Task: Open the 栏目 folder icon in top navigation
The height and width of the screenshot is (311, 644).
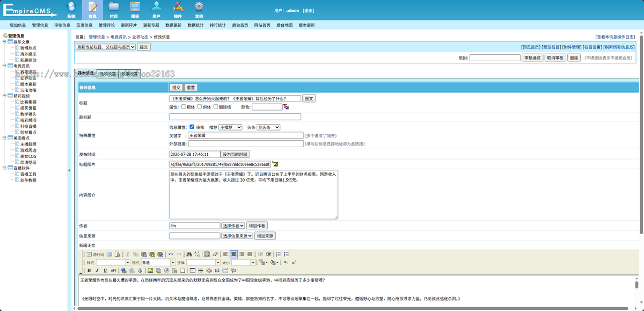Action: tap(114, 9)
